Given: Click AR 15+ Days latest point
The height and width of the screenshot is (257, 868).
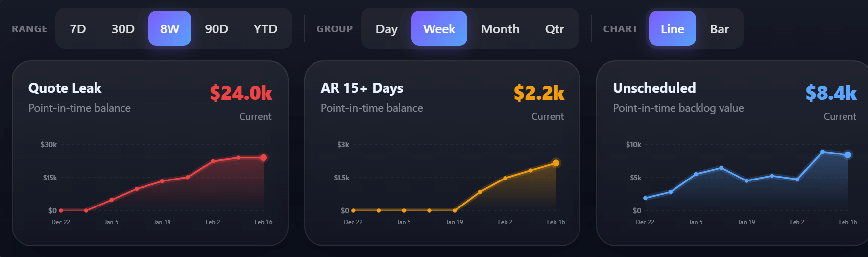Looking at the screenshot, I should (x=556, y=163).
